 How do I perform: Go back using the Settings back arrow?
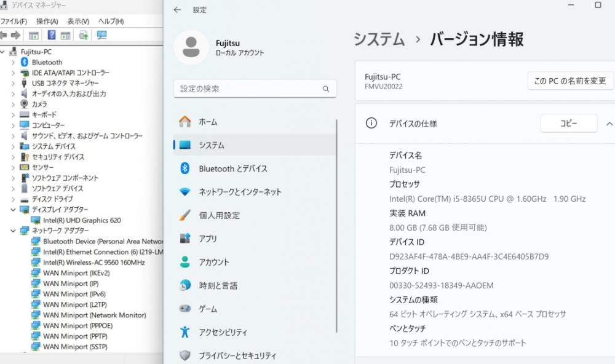click(177, 10)
